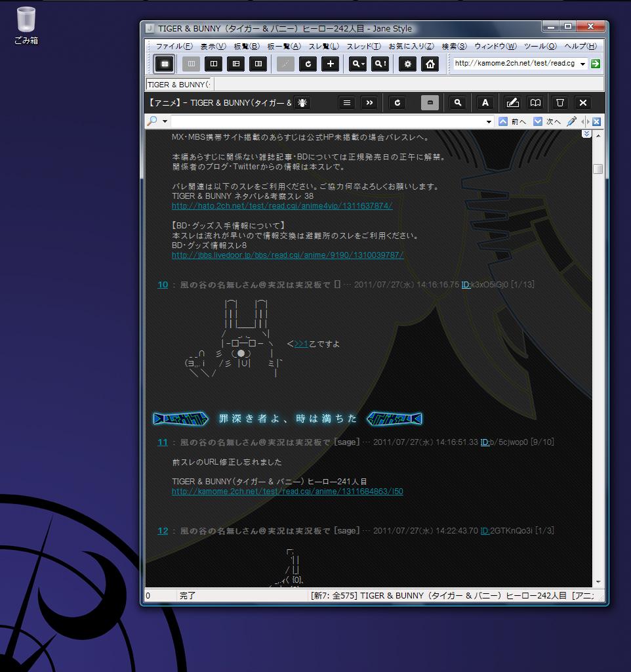Screen dimensions: 631x672
Task: Select the TIGER & BUNNY thread tab
Action: (x=180, y=85)
